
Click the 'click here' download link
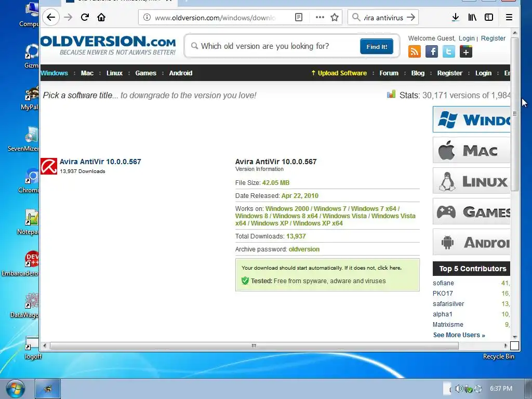click(389, 268)
